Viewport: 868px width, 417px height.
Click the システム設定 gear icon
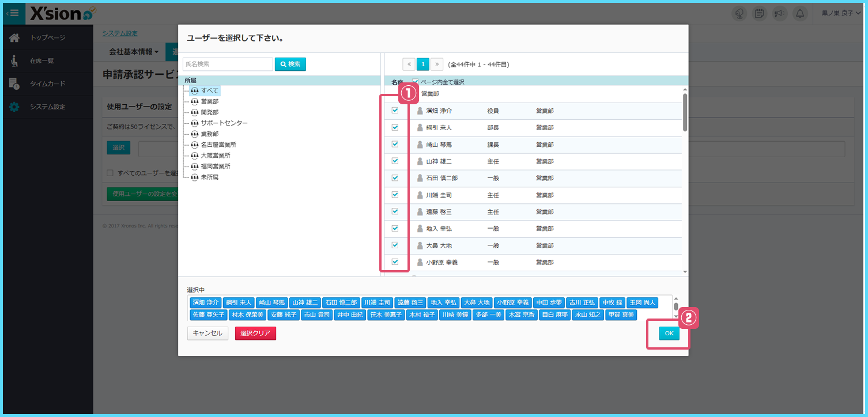[14, 107]
